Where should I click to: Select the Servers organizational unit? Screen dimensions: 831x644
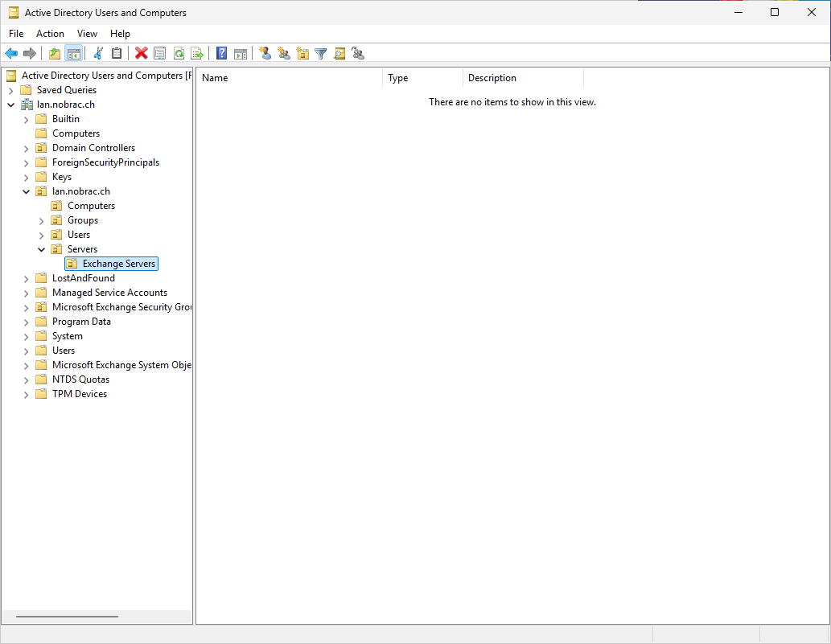[82, 249]
